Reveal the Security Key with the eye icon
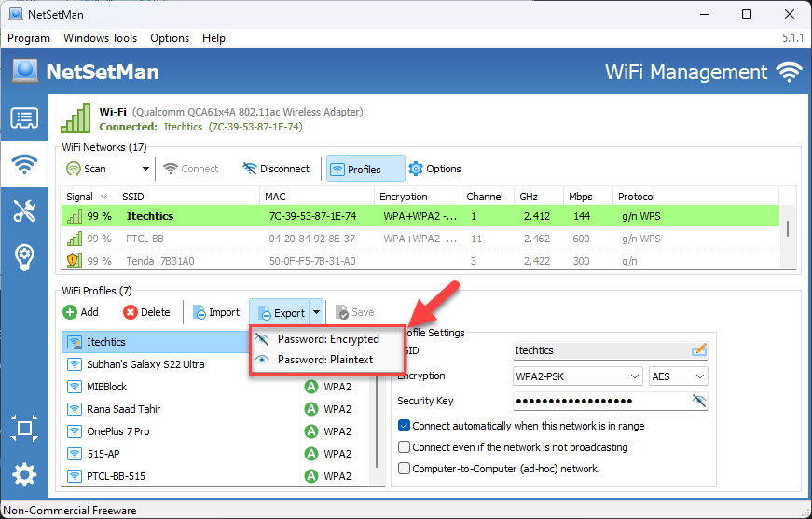Screen dimensions: 812x519 click(698, 401)
